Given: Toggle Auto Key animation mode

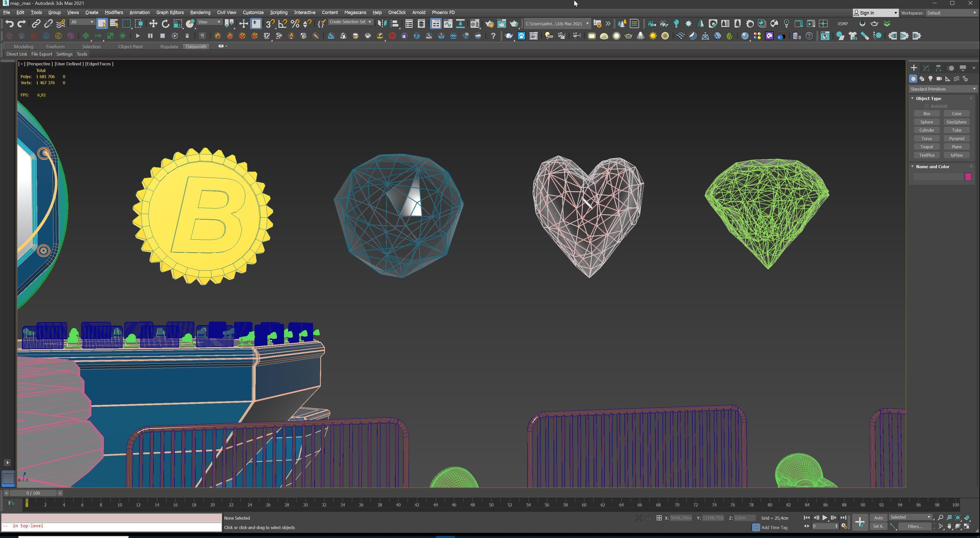Looking at the screenshot, I should point(878,518).
